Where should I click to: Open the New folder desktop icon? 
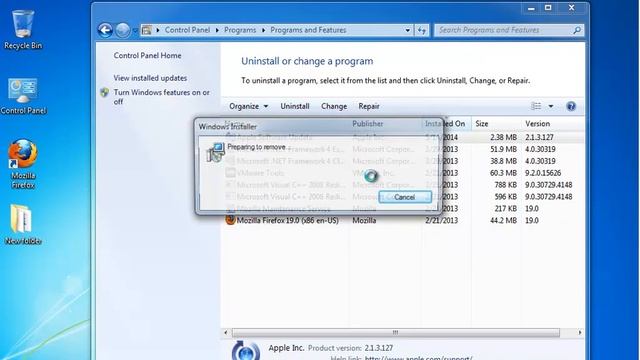coord(23,224)
